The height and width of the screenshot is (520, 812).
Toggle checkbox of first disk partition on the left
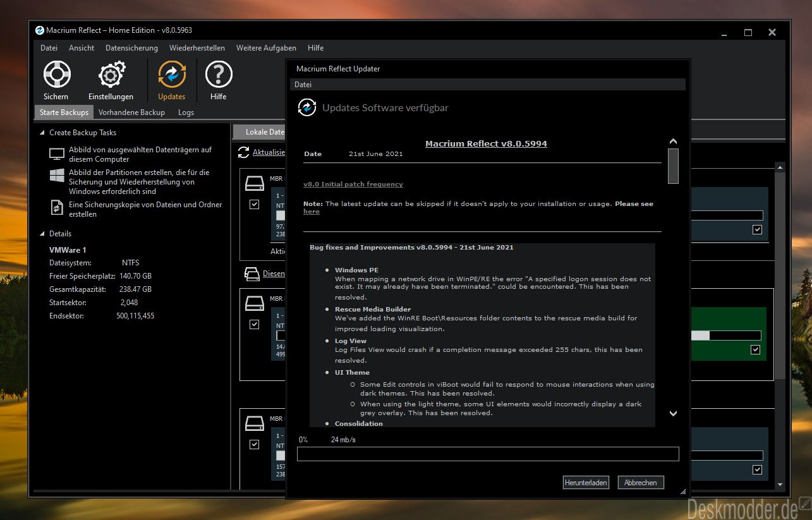(254, 205)
